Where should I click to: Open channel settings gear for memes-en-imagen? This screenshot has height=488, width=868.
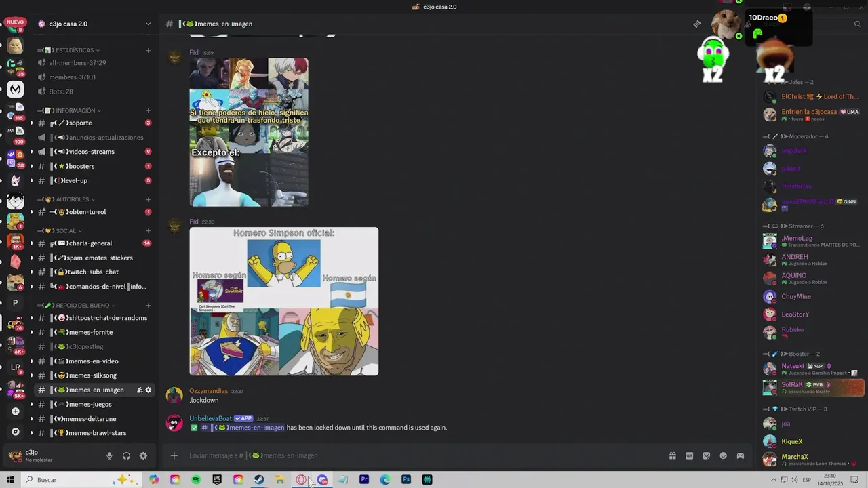[149, 390]
